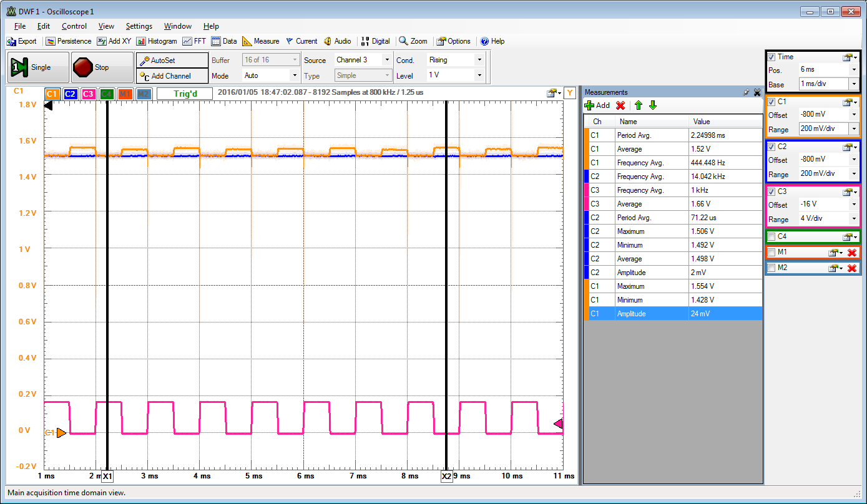The width and height of the screenshot is (867, 504).
Task: Uncheck the C1 channel checkbox
Action: point(772,102)
